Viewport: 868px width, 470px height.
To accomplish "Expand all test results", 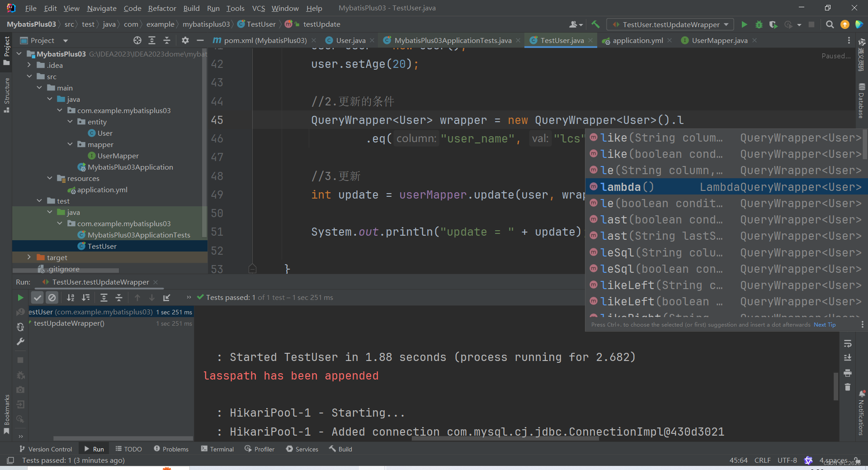I will coord(104,297).
